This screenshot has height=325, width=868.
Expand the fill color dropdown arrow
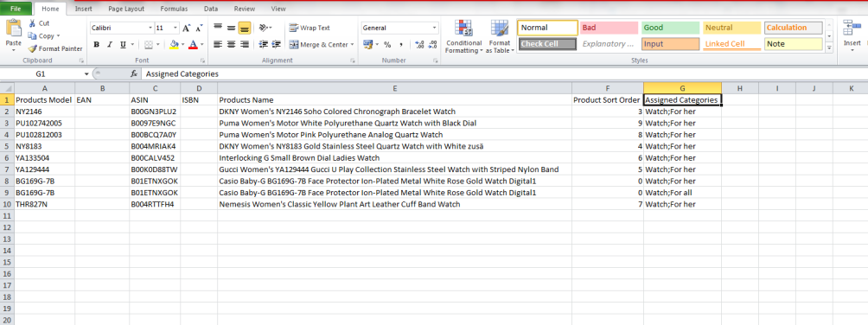tap(183, 45)
